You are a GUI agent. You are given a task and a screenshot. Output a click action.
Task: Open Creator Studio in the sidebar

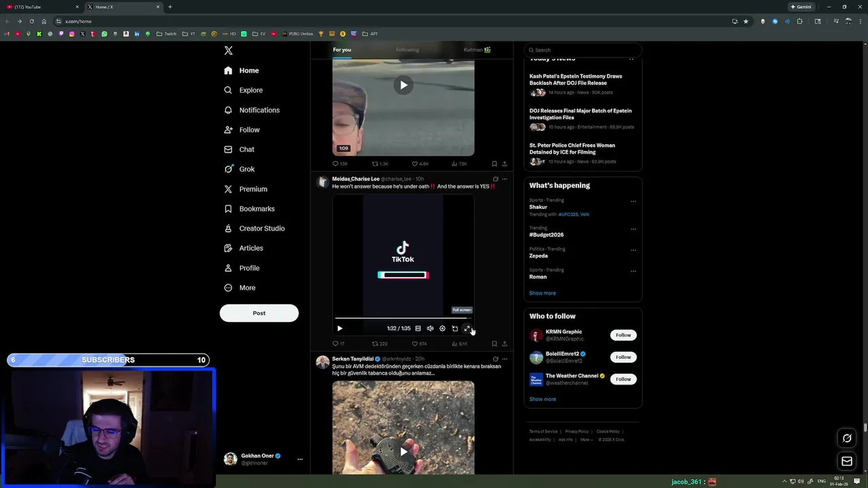(254, 228)
